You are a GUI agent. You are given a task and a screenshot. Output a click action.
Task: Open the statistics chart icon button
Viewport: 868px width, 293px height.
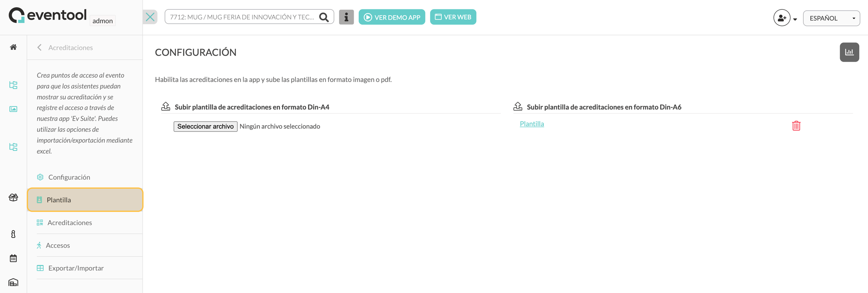[849, 52]
